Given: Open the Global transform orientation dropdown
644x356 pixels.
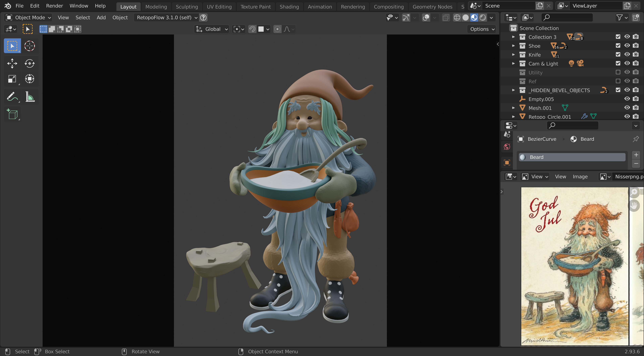Looking at the screenshot, I should click(212, 29).
